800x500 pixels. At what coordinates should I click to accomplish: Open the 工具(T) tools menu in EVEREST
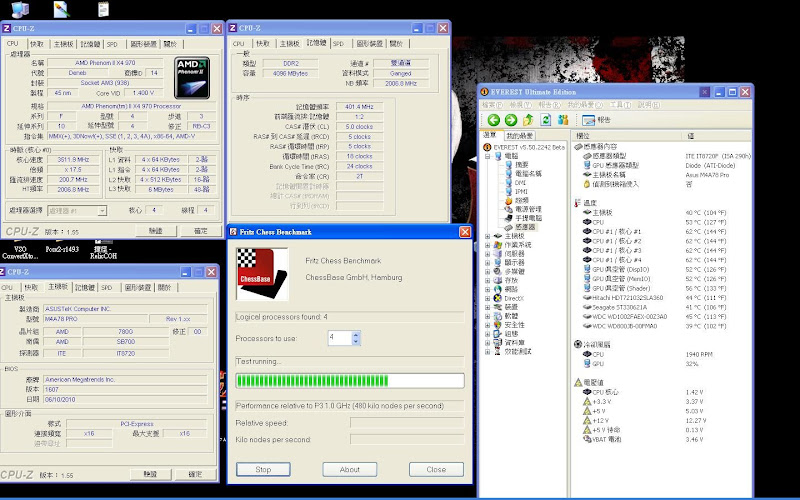620,105
